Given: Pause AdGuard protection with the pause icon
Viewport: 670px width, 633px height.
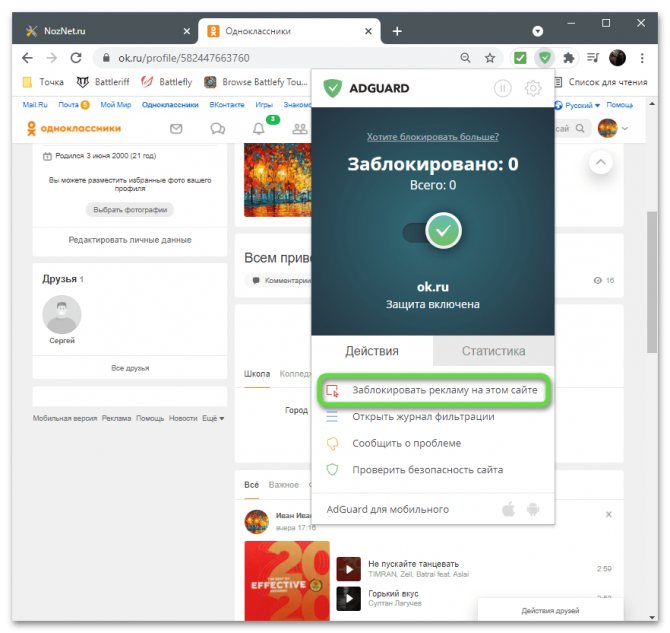Looking at the screenshot, I should 502,88.
